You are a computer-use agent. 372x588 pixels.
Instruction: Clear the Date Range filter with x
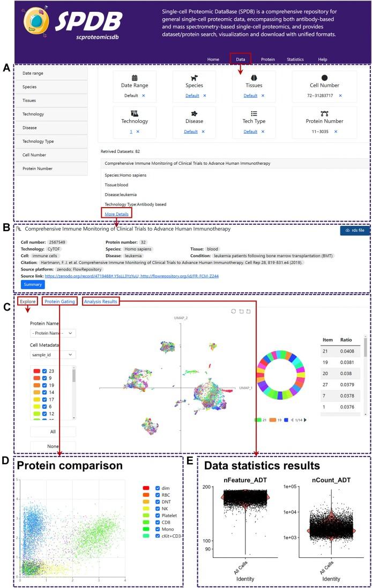tap(144, 95)
